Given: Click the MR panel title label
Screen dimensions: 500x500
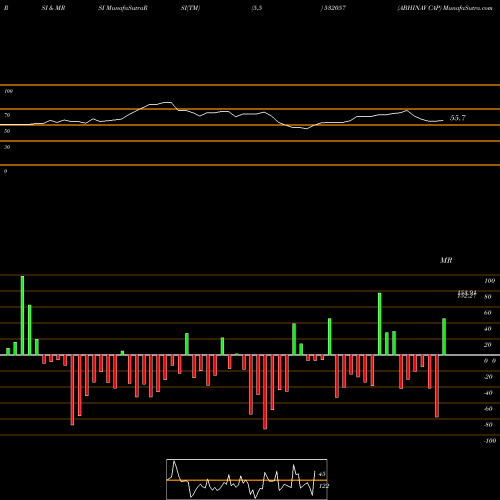Looking at the screenshot, I should (446, 260).
